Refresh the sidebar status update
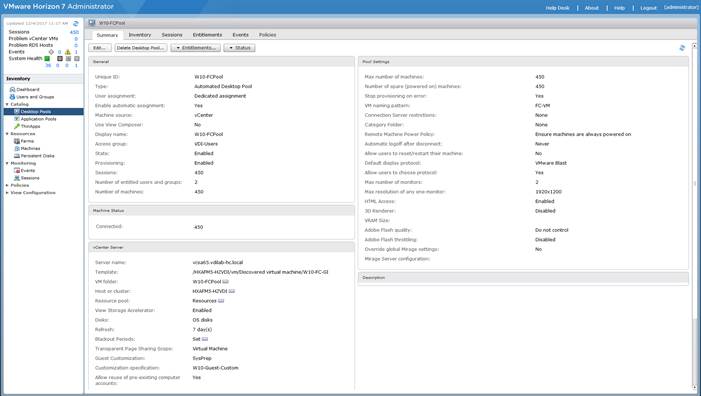701x396 pixels. coord(76,23)
